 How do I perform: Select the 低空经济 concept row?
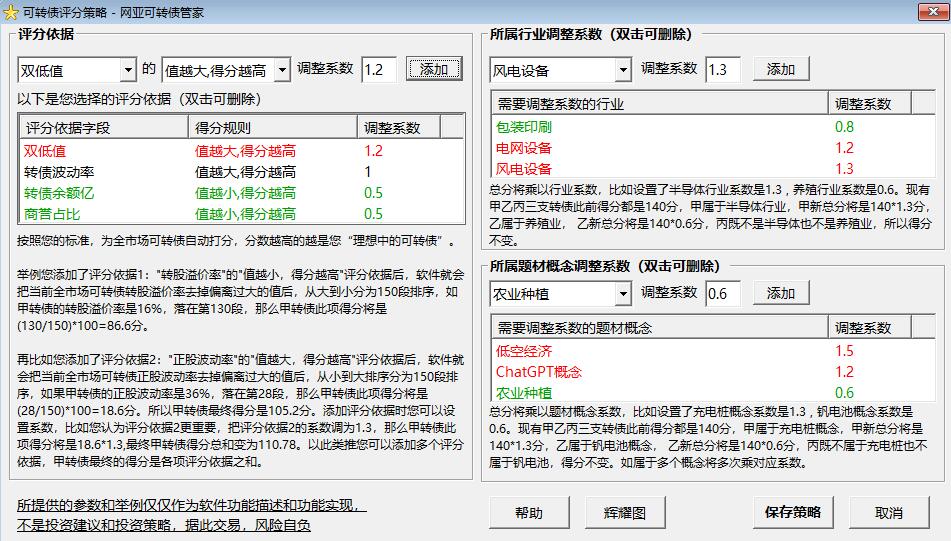pos(713,351)
